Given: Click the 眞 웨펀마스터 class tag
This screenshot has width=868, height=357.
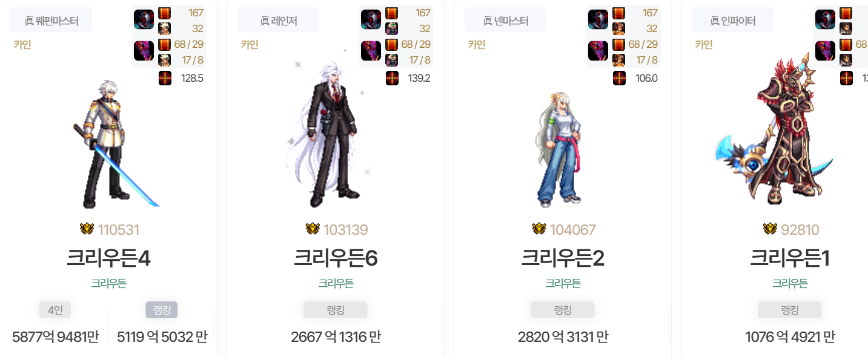Looking at the screenshot, I should 51,20.
